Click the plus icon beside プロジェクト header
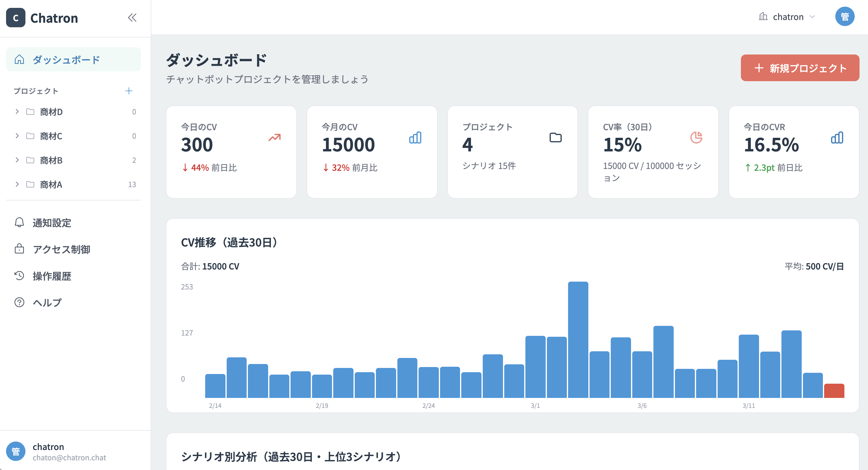The image size is (868, 470). point(129,91)
